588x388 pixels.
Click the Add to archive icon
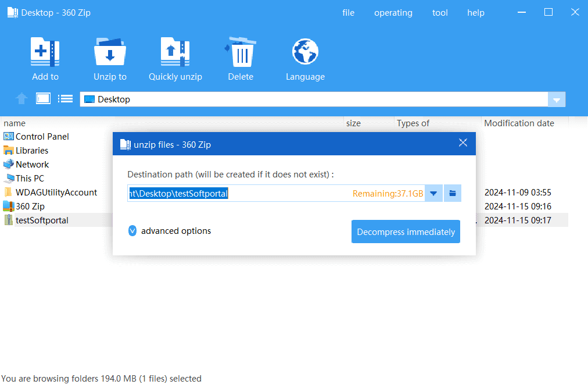[45, 52]
